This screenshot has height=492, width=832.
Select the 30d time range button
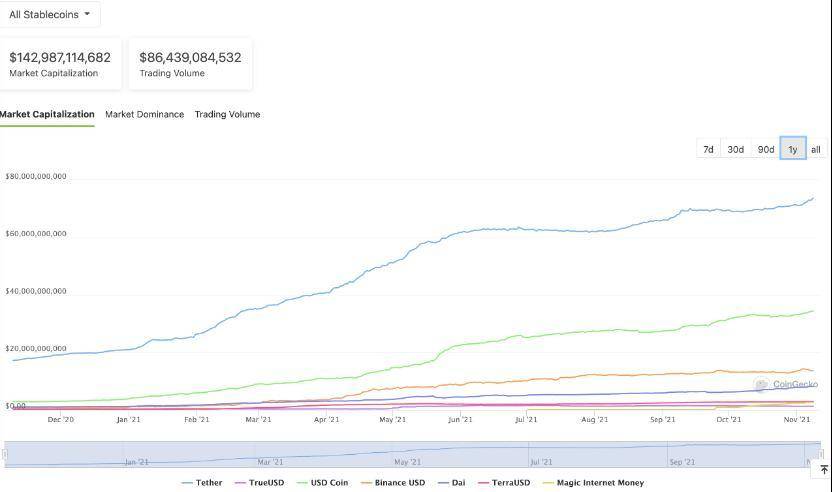pos(735,149)
